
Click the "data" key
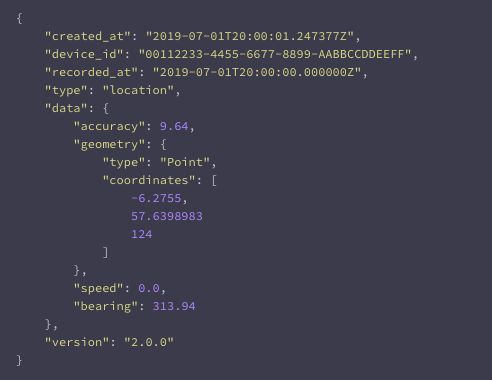tap(66, 108)
